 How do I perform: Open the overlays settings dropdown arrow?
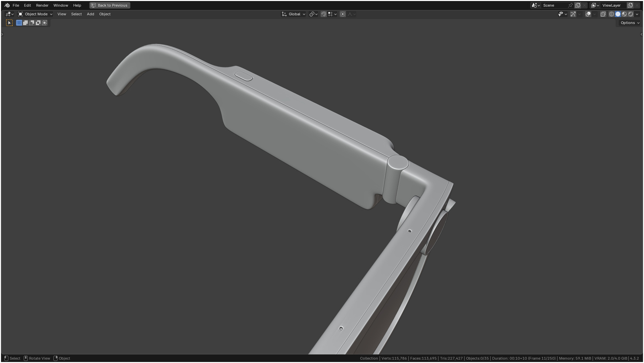(x=595, y=14)
